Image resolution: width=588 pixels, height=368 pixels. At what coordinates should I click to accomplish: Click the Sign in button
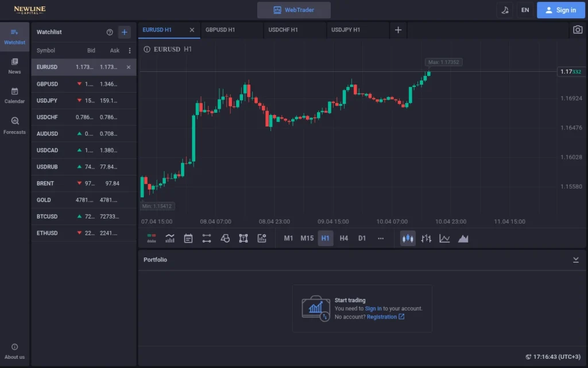click(560, 10)
